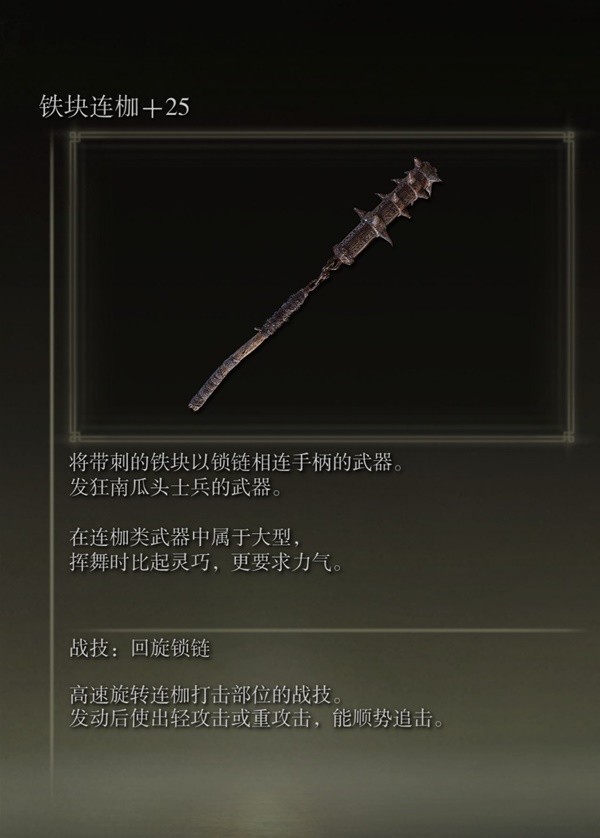Click the top-left corner ornament of the frame

(x=75, y=137)
